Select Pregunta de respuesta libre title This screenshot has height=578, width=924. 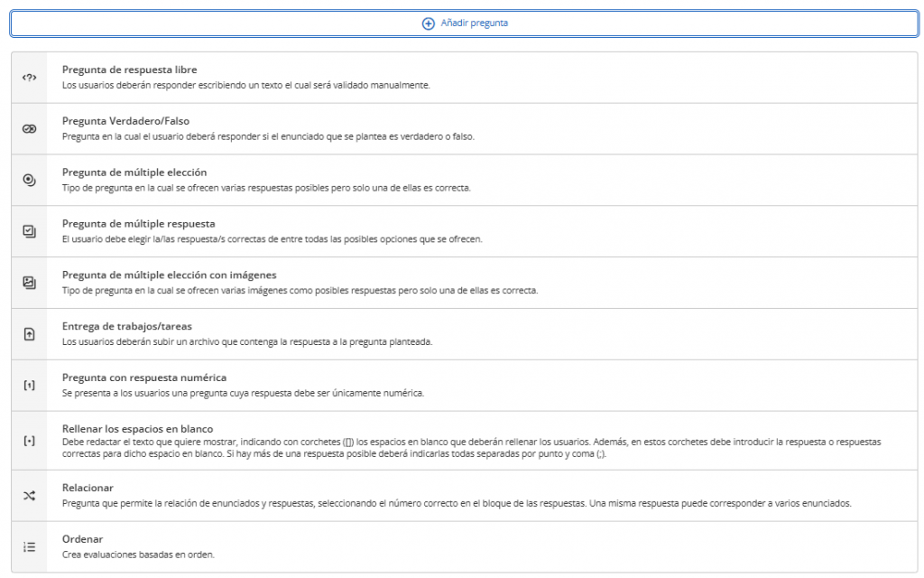[129, 70]
